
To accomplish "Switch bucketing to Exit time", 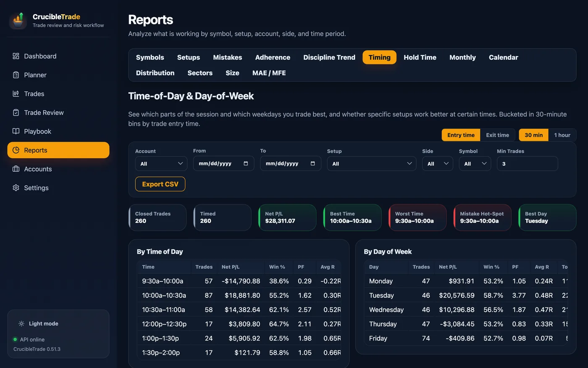I will pos(497,135).
